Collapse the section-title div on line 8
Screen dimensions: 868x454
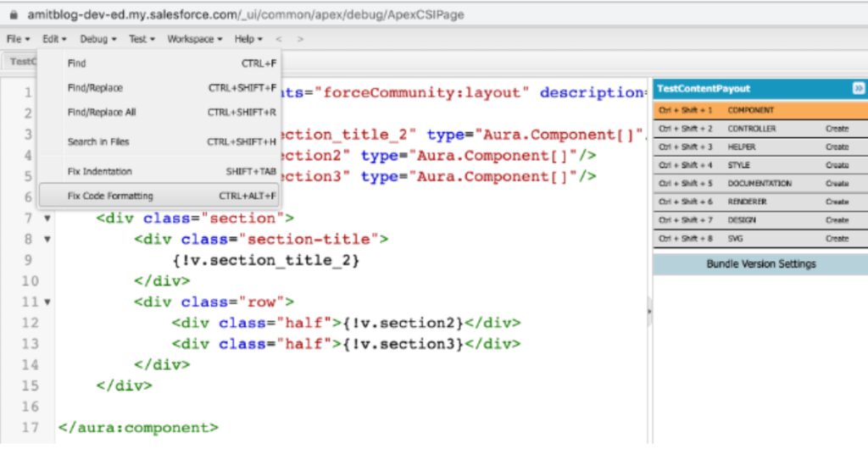coord(47,240)
